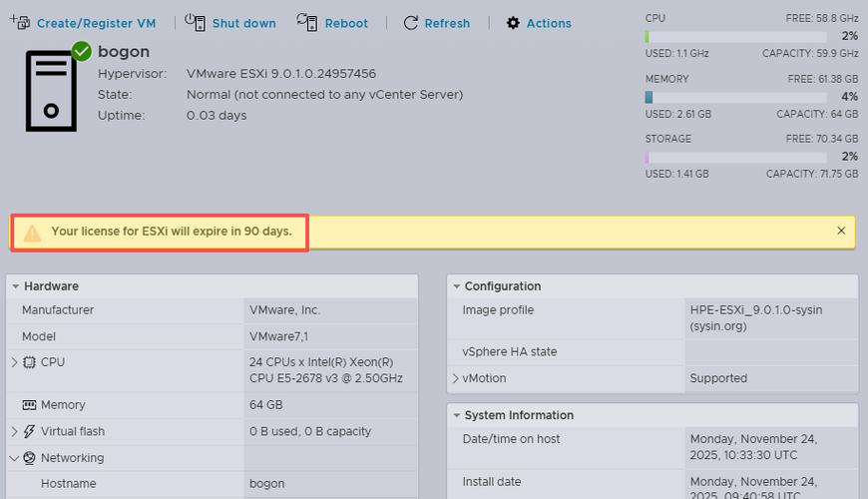Expand the Virtual flash row
Viewport: 868px width, 499px height.
click(x=14, y=432)
